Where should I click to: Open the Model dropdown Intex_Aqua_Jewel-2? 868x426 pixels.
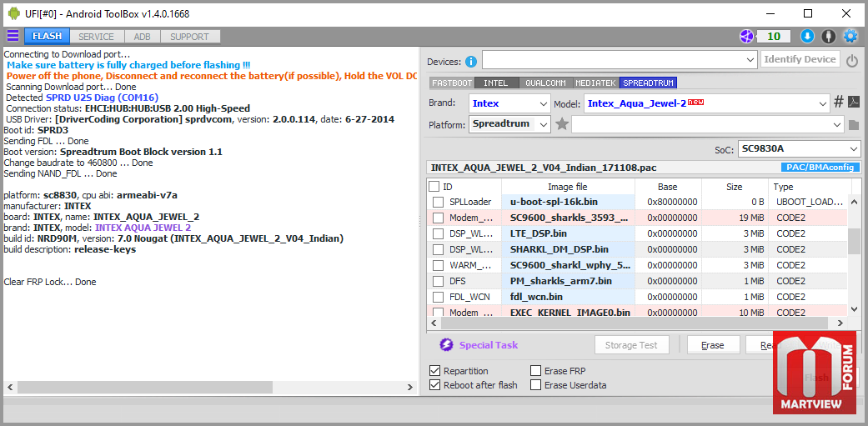tap(705, 103)
